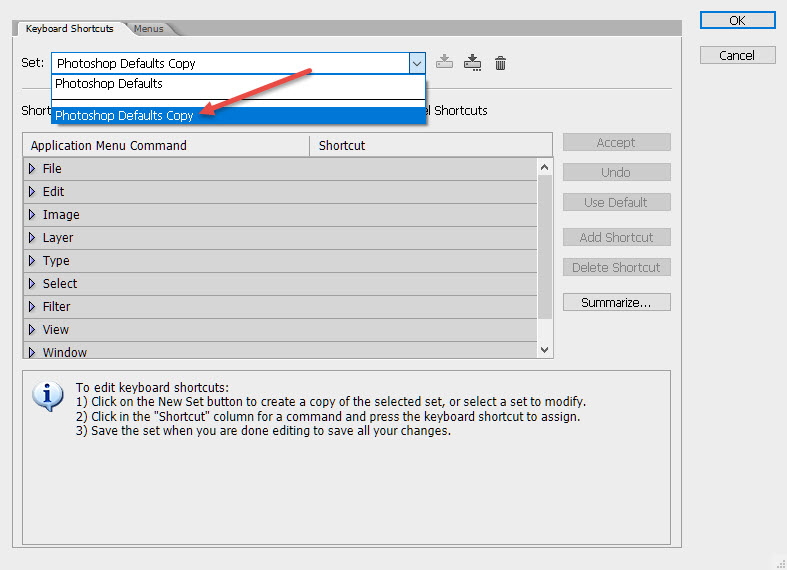
Task: Select the Filter row text
Action: 56,307
